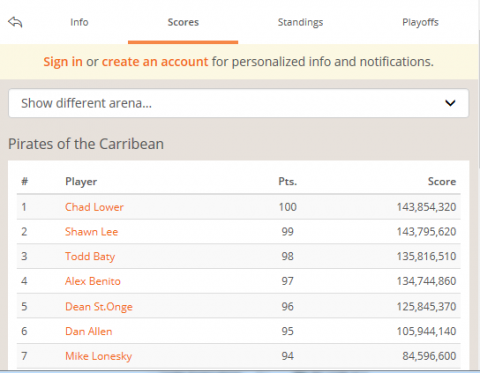Open the Standings tab
Image resolution: width=480 pixels, height=373 pixels.
click(x=300, y=22)
